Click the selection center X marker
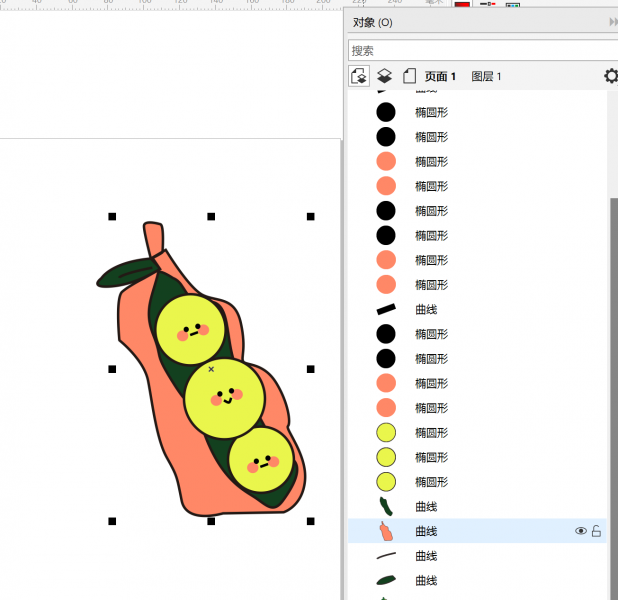The height and width of the screenshot is (600, 618). (211, 369)
